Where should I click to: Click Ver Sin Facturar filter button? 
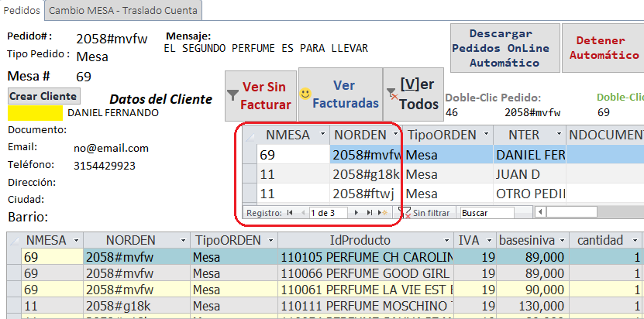[260, 95]
